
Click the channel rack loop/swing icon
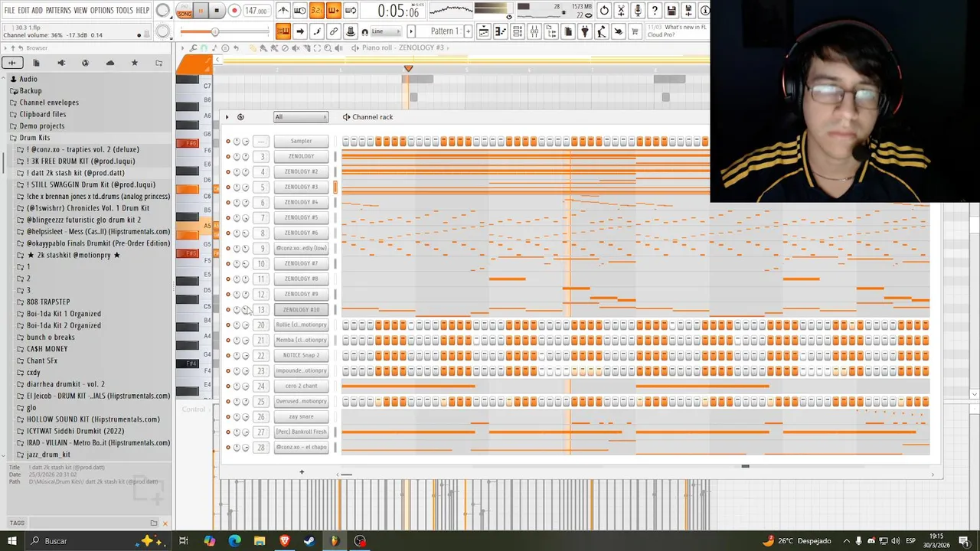pyautogui.click(x=240, y=117)
